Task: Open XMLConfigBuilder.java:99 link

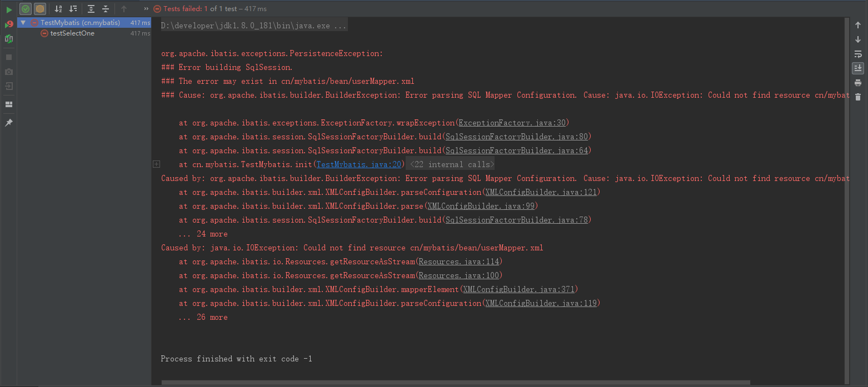Action: click(x=481, y=206)
